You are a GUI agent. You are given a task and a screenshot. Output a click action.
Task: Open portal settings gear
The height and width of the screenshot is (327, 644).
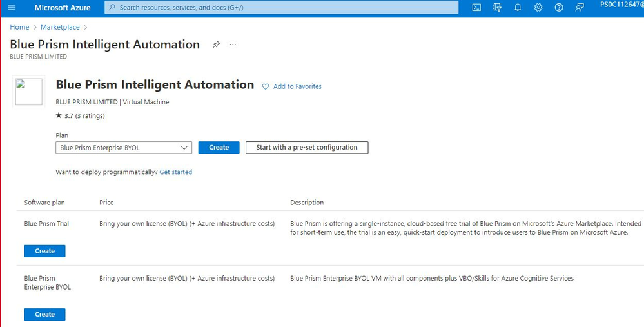538,7
